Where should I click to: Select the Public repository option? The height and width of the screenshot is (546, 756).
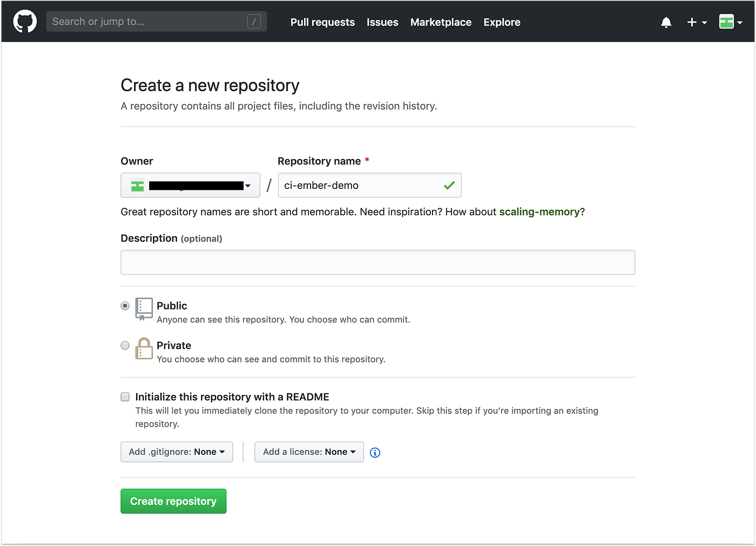coord(125,305)
